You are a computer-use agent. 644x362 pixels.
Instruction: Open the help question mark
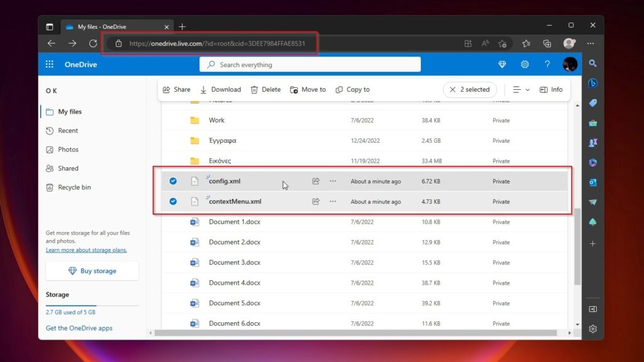[547, 65]
